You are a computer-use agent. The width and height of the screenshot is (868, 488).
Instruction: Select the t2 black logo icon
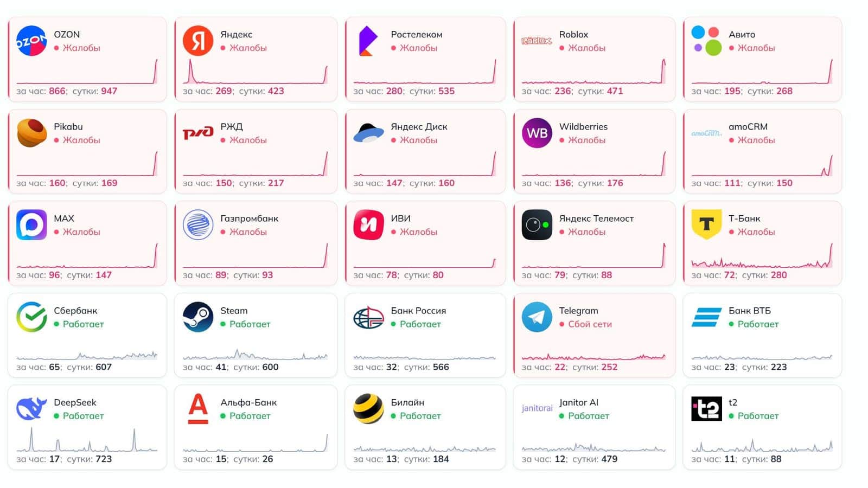[x=706, y=408]
